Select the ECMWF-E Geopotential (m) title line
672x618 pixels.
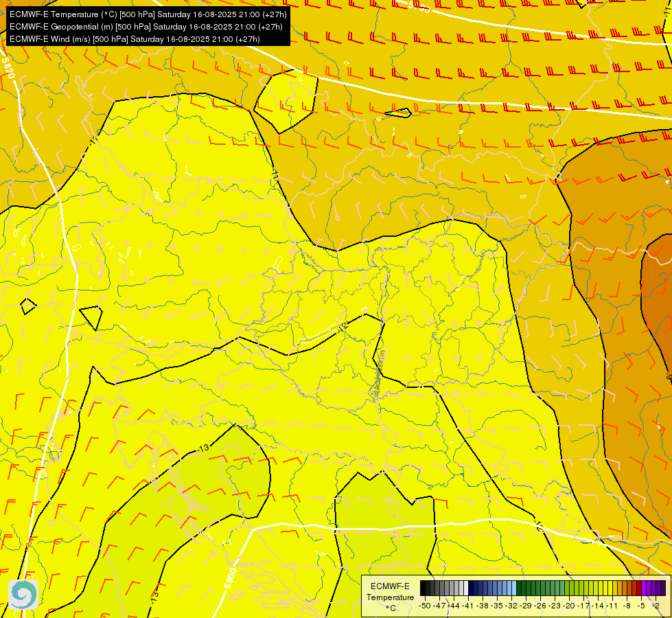pos(146,27)
